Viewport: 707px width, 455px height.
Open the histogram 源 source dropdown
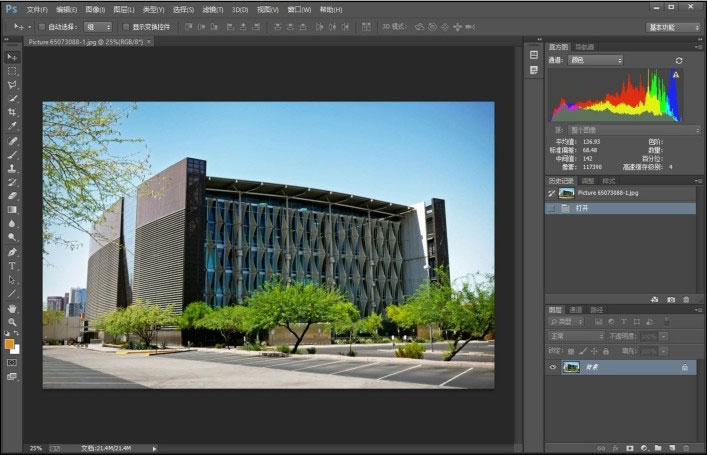[634, 130]
